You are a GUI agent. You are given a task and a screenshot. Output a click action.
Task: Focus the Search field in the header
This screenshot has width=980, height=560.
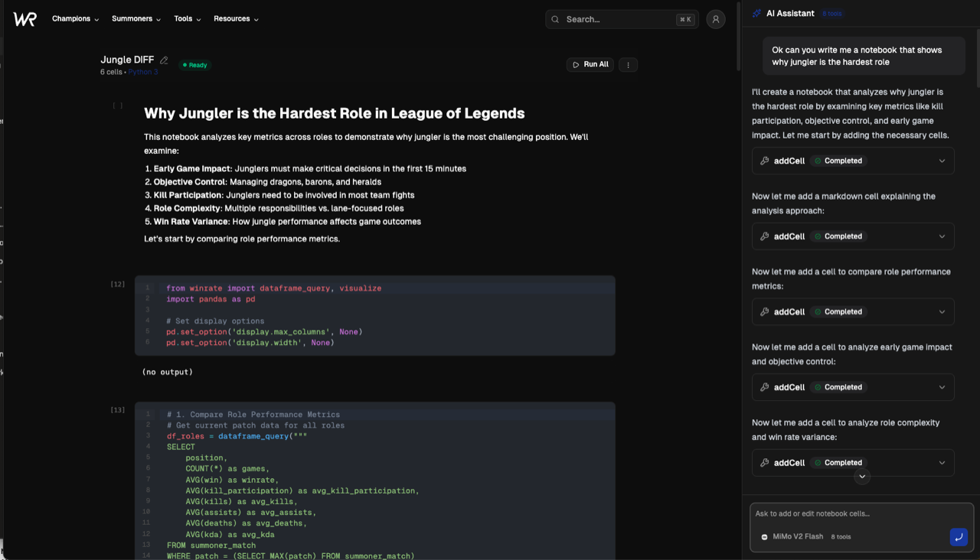pos(621,19)
